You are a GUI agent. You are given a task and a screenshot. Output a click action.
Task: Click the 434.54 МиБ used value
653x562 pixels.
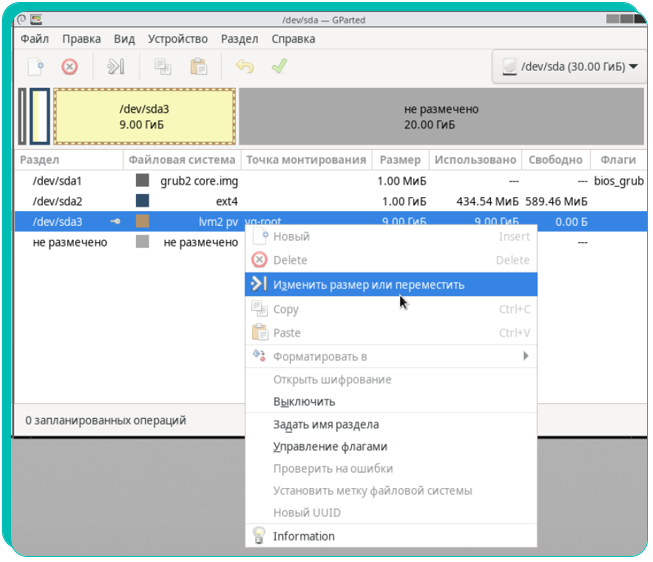point(487,202)
